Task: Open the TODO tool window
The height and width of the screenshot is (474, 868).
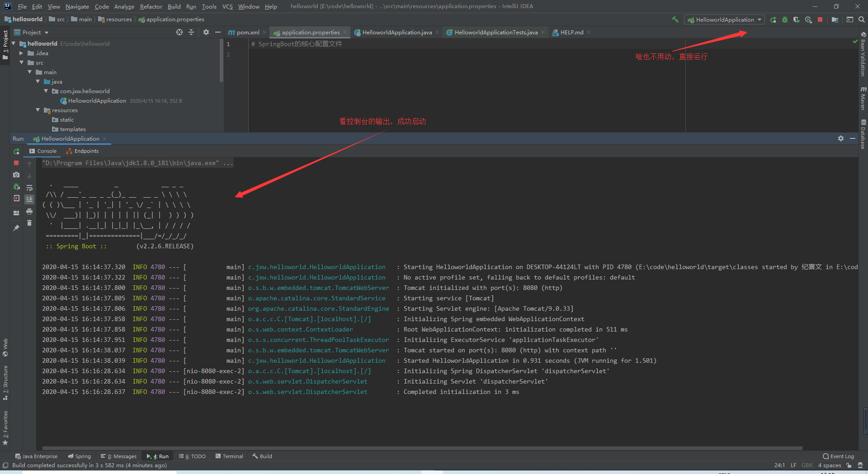Action: pyautogui.click(x=192, y=456)
